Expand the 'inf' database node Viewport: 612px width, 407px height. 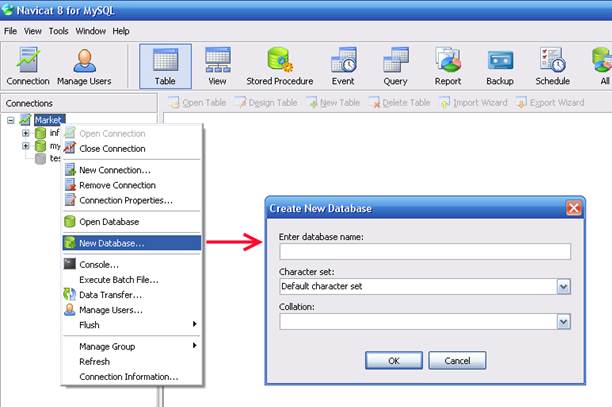(26, 133)
